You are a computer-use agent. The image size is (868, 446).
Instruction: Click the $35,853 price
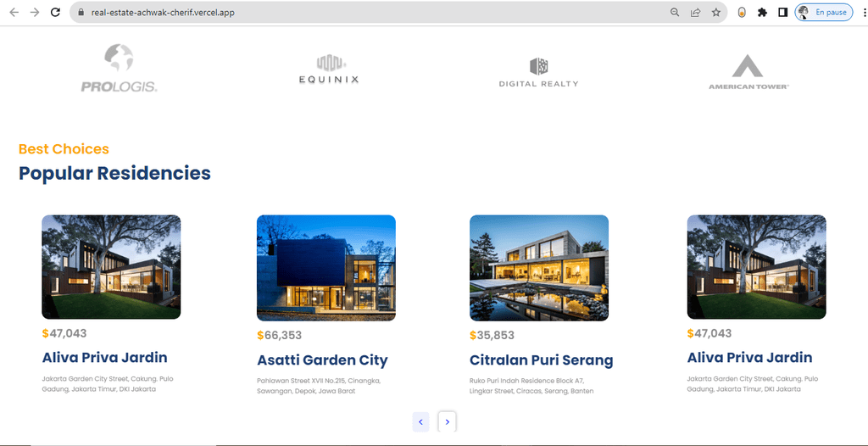[492, 335]
